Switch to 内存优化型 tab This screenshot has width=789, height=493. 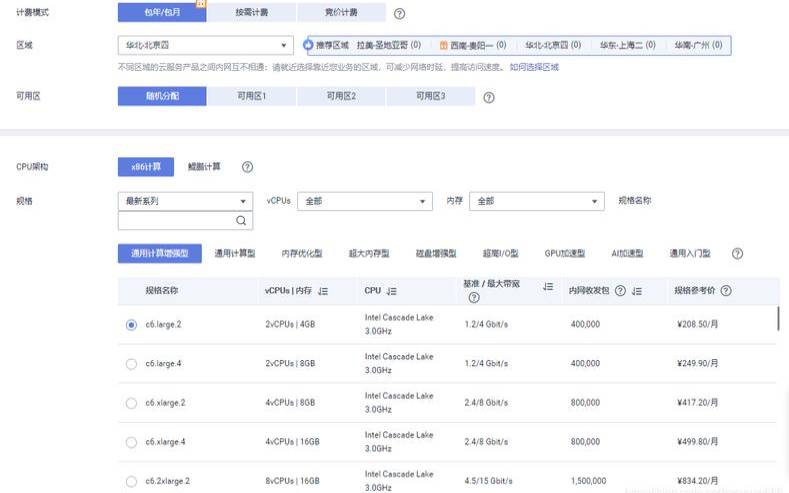(302, 254)
